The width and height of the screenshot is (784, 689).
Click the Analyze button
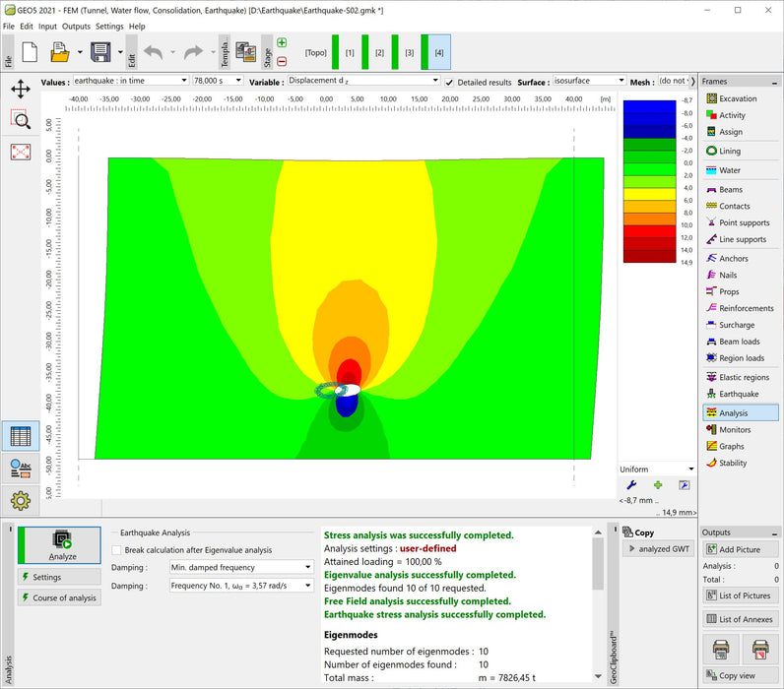(x=61, y=544)
